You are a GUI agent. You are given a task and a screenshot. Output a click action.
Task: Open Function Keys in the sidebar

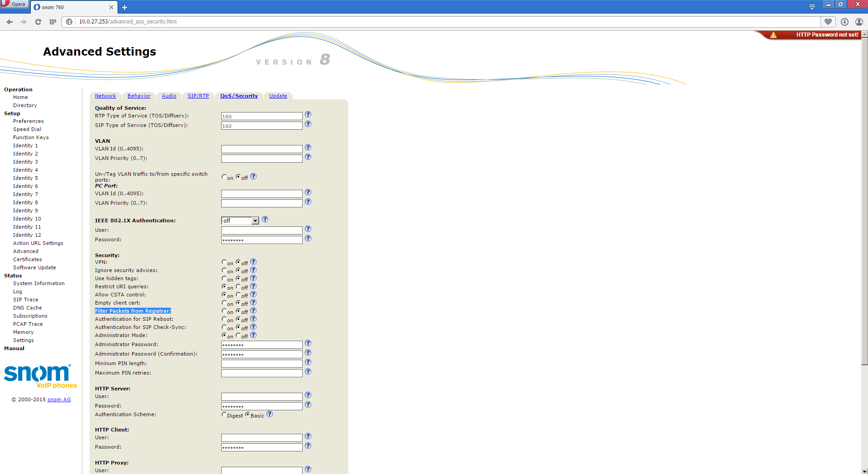tap(31, 137)
